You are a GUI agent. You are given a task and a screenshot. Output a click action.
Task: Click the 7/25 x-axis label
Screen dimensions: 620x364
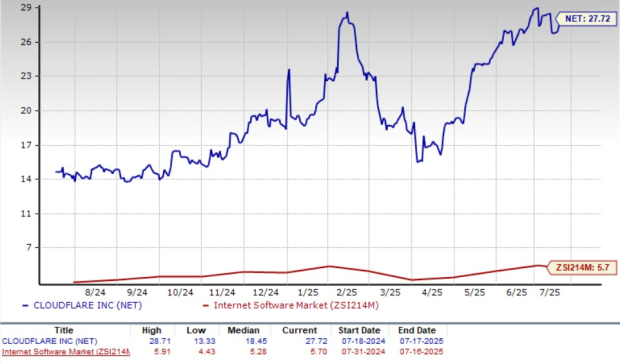[x=550, y=292]
